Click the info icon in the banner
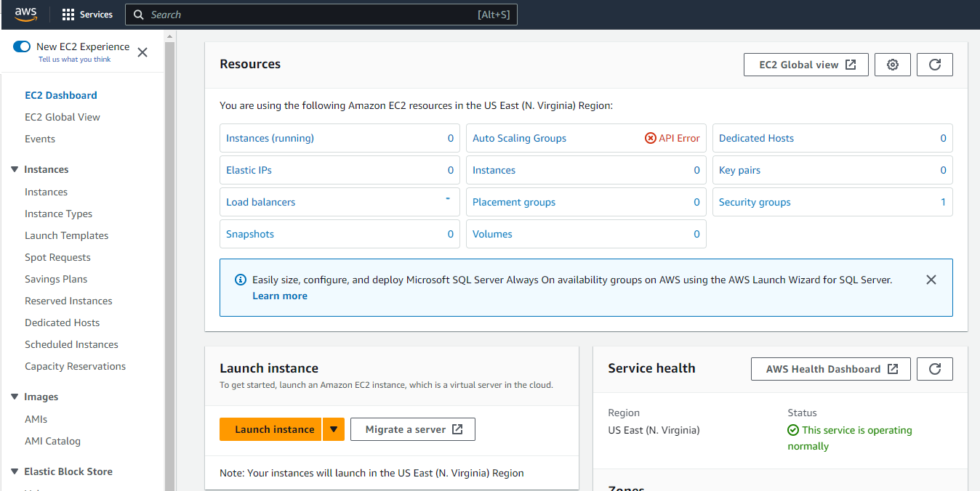 pyautogui.click(x=241, y=280)
